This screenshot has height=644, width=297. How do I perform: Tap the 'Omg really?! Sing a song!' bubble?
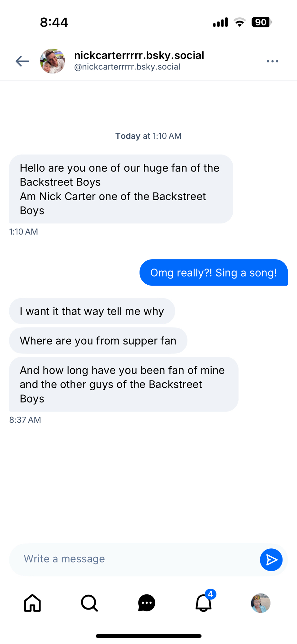pos(213,273)
